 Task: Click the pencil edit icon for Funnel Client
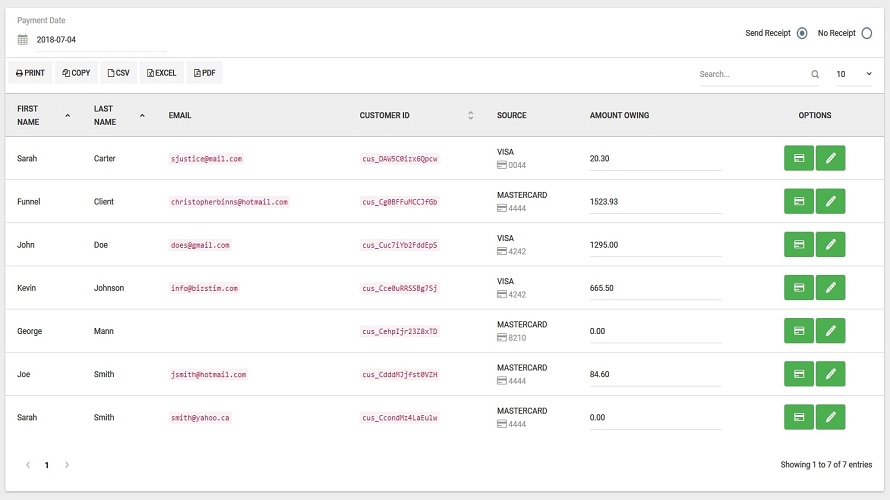pyautogui.click(x=830, y=201)
